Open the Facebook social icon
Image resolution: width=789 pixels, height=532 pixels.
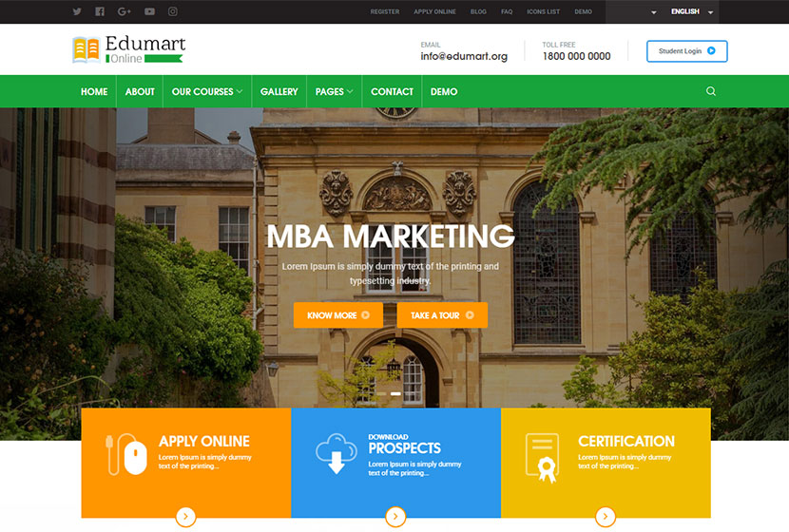pyautogui.click(x=100, y=11)
